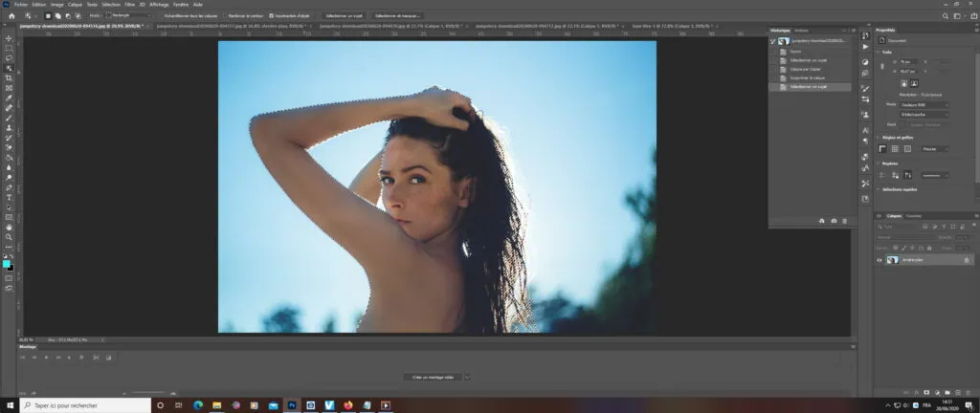Click the lock icon on Arrière-plan layer
980x413 pixels.
click(966, 260)
